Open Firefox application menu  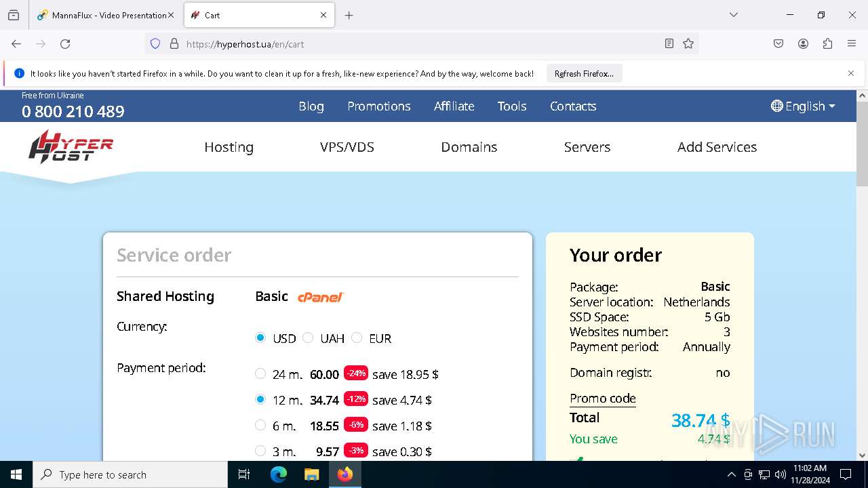pyautogui.click(x=852, y=43)
